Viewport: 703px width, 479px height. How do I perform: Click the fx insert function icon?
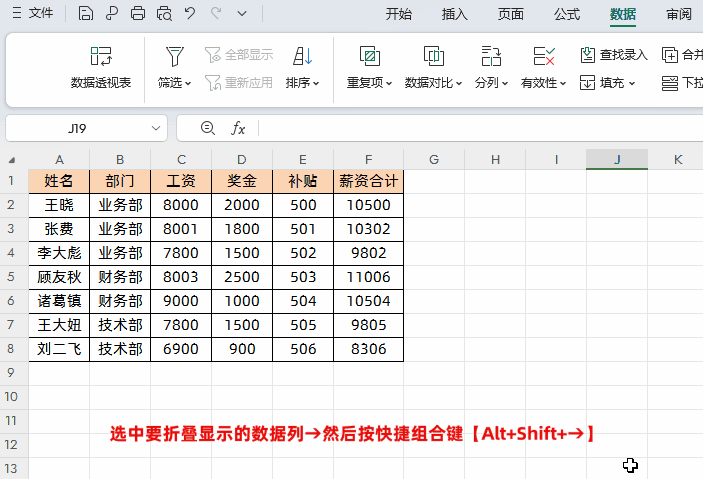(238, 128)
